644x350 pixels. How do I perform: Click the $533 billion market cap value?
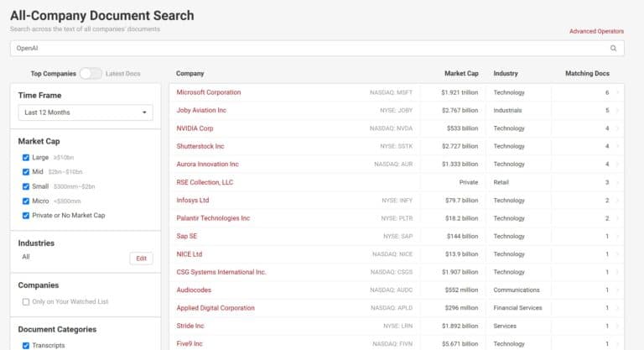[x=463, y=128]
